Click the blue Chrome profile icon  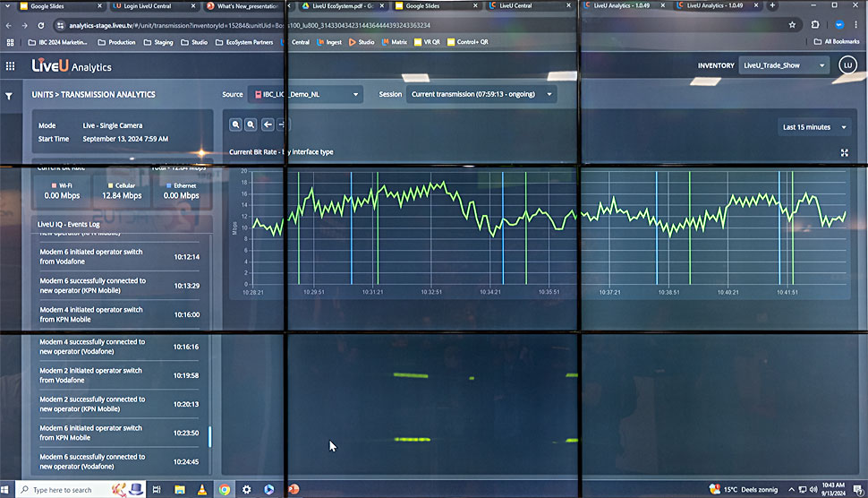coord(839,25)
